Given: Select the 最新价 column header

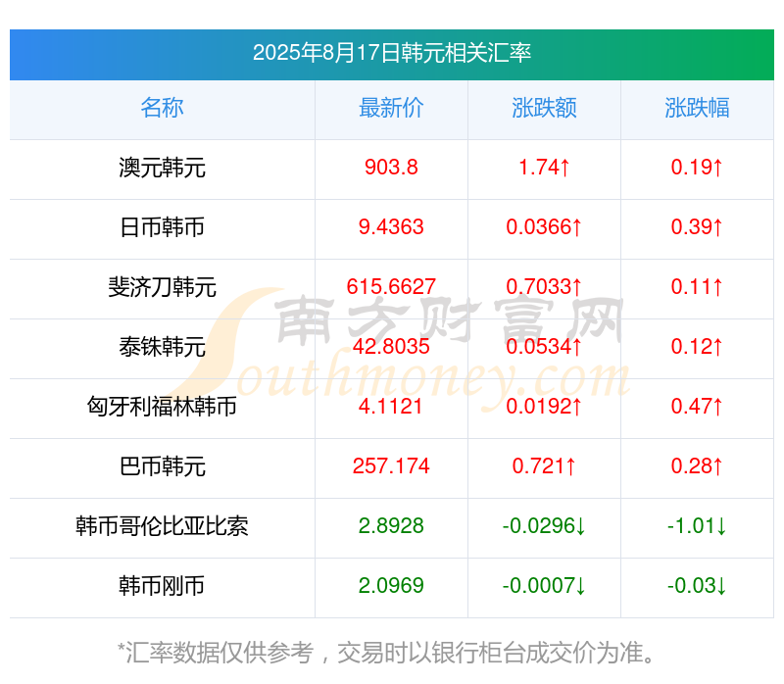Looking at the screenshot, I should point(391,108).
